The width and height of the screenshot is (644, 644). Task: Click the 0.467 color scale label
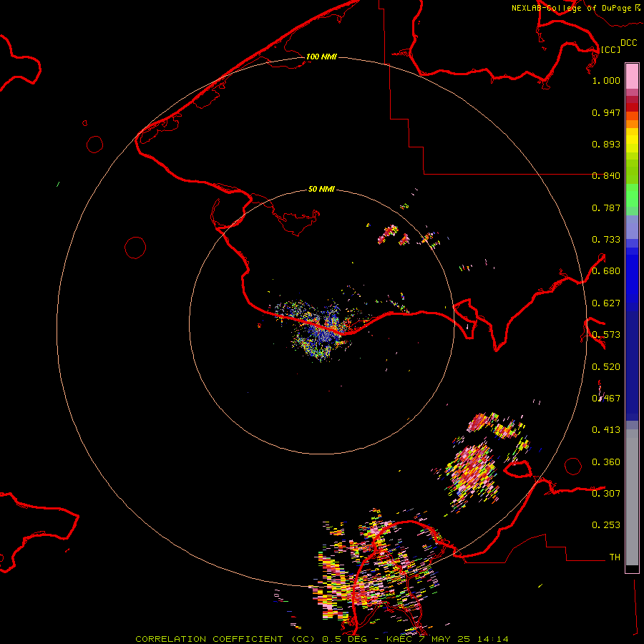coord(606,399)
